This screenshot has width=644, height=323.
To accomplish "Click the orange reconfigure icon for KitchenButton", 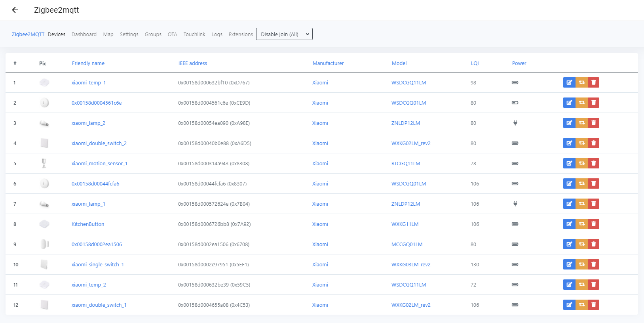I will click(x=581, y=224).
